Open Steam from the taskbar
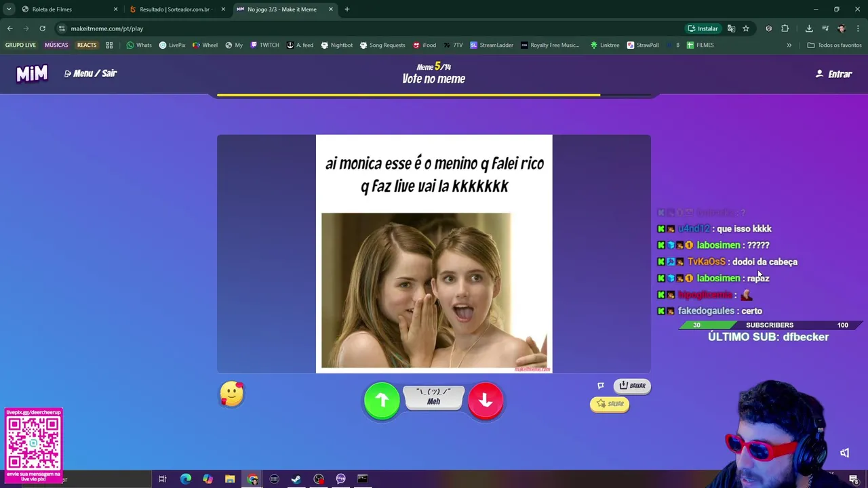Viewport: 868px width, 488px height. [296, 479]
